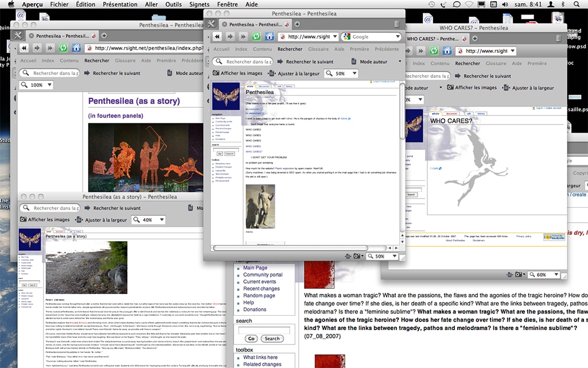Toggle Ajuster à la largeur in the WHO CARES? window
This screenshot has width=588, height=368.
[529, 88]
